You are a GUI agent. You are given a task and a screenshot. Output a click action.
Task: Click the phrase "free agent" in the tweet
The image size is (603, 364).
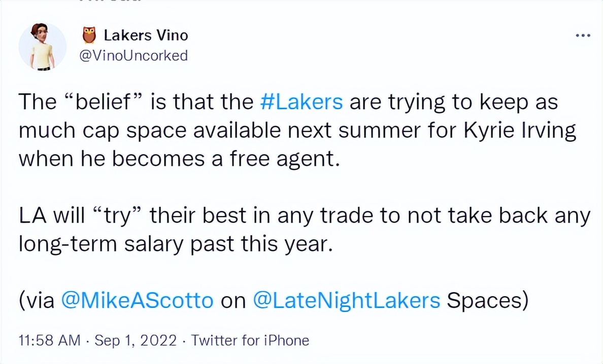click(x=283, y=160)
